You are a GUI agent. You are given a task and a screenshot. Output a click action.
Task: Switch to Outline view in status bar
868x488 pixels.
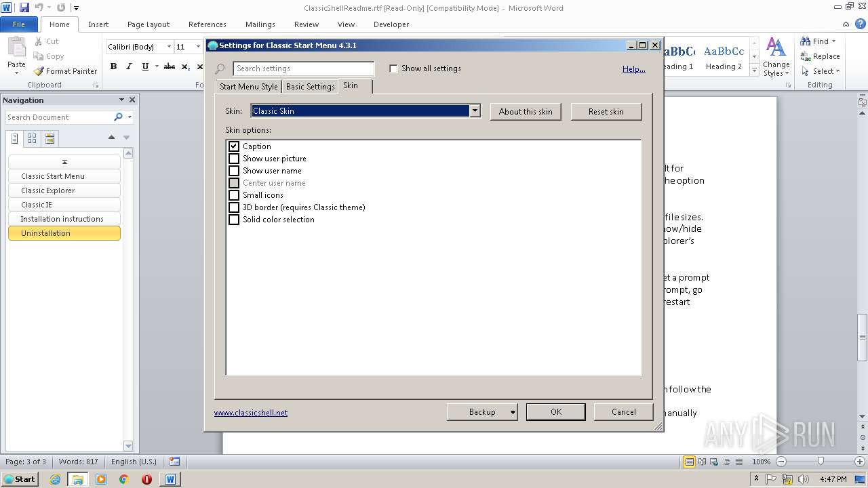(x=726, y=462)
